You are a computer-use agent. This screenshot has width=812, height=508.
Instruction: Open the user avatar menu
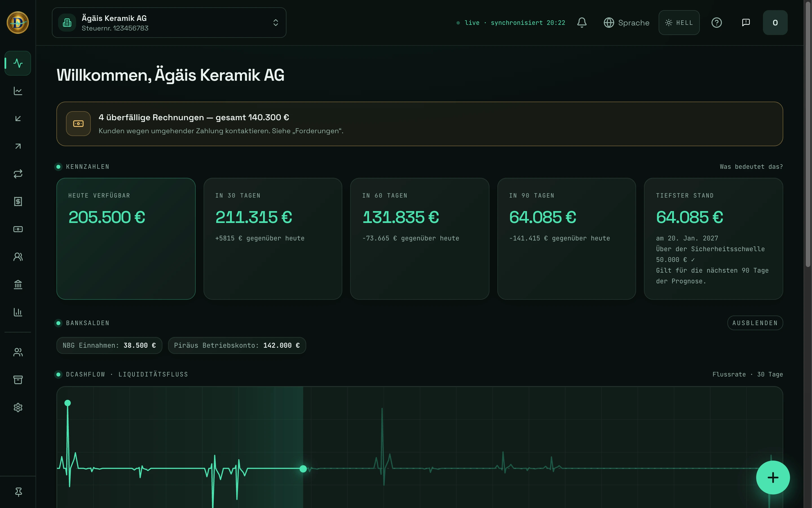click(775, 23)
